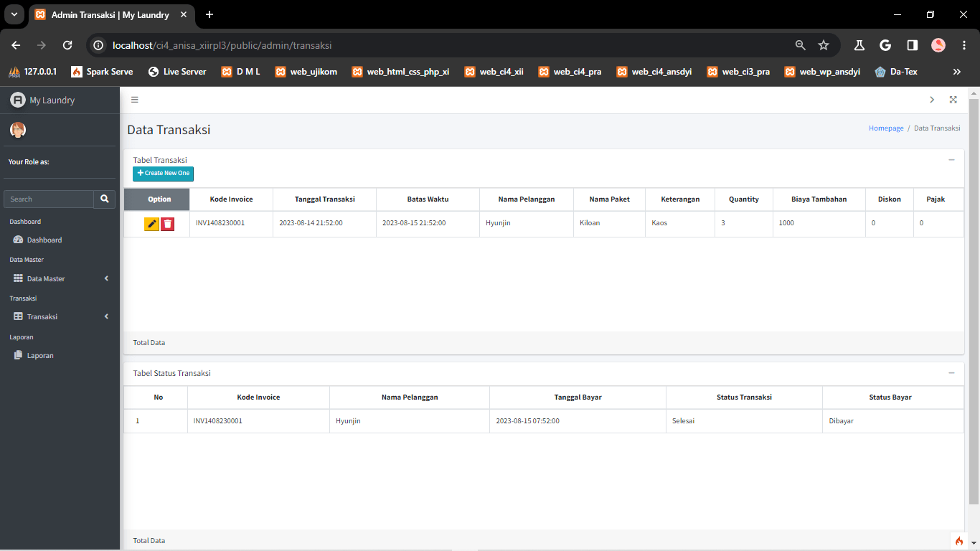The width and height of the screenshot is (980, 551).
Task: Click the fullscreen expand icon in the navbar
Action: (x=953, y=100)
